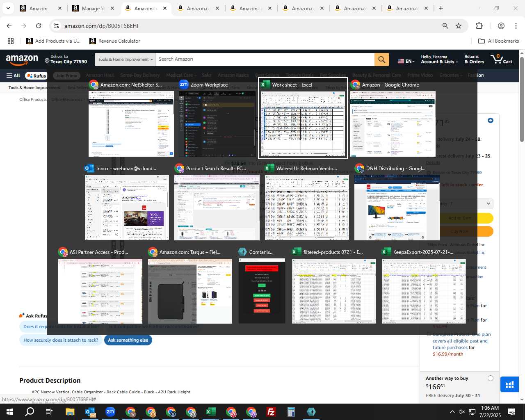The image size is (525, 420).
Task: Select the top buy option radio button
Action: [490, 121]
